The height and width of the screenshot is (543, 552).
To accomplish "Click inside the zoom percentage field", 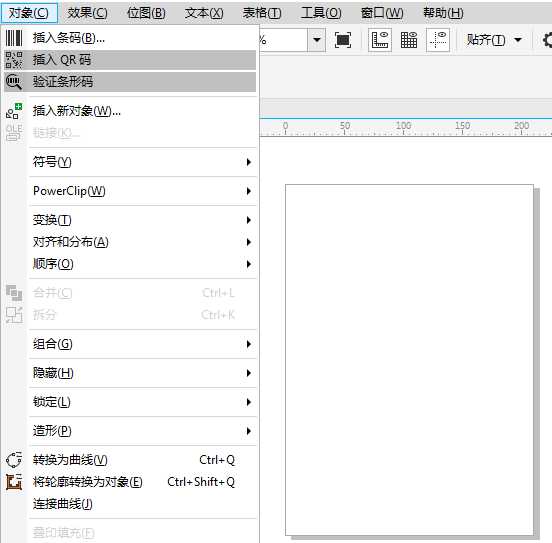I will pos(283,40).
